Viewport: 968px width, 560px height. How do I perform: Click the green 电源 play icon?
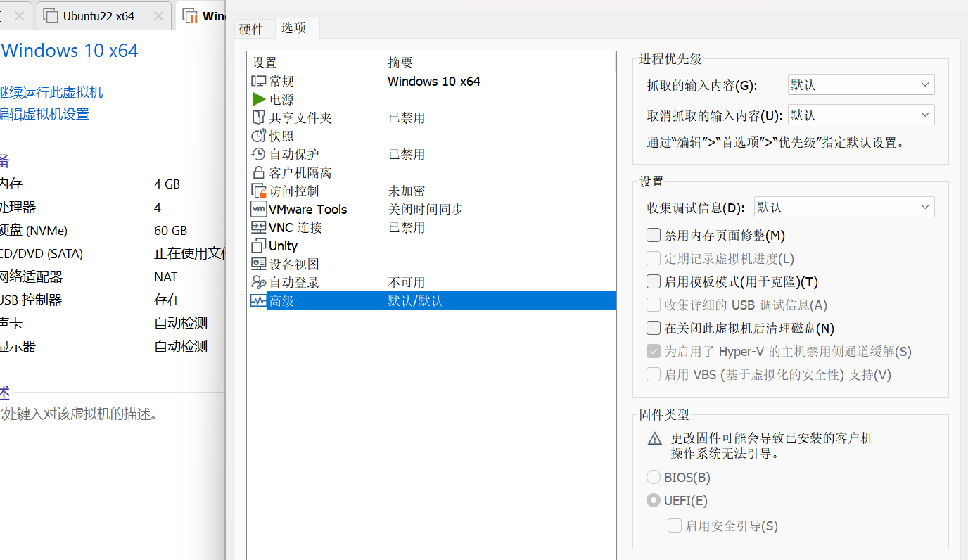click(258, 100)
